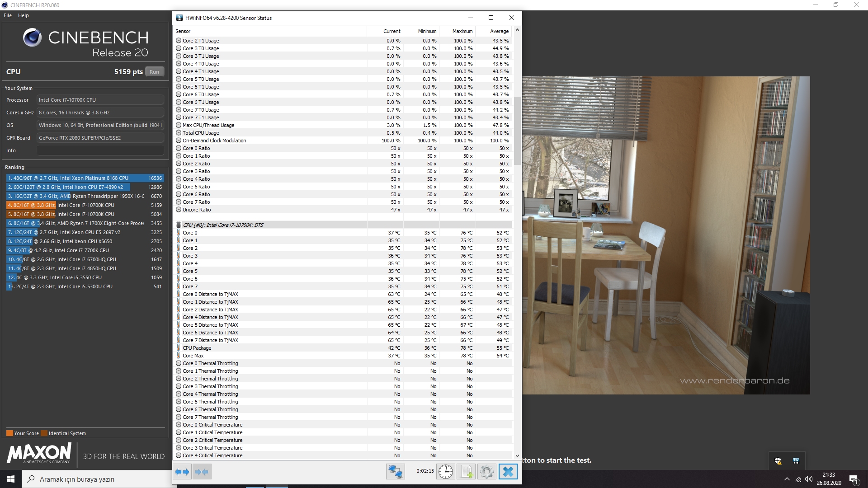The width and height of the screenshot is (868, 488).
Task: Select ranking row Ryzen Threadripper 1950X
Action: pyautogui.click(x=85, y=196)
